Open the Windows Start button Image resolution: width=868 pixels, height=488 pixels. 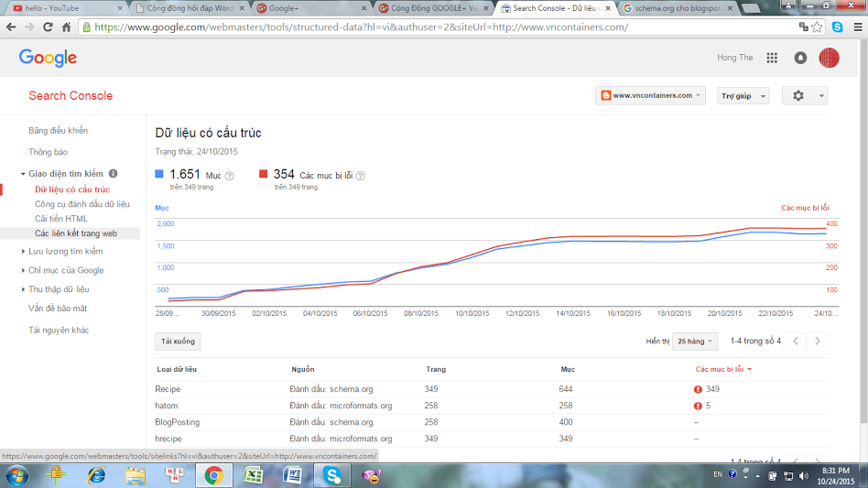click(16, 476)
